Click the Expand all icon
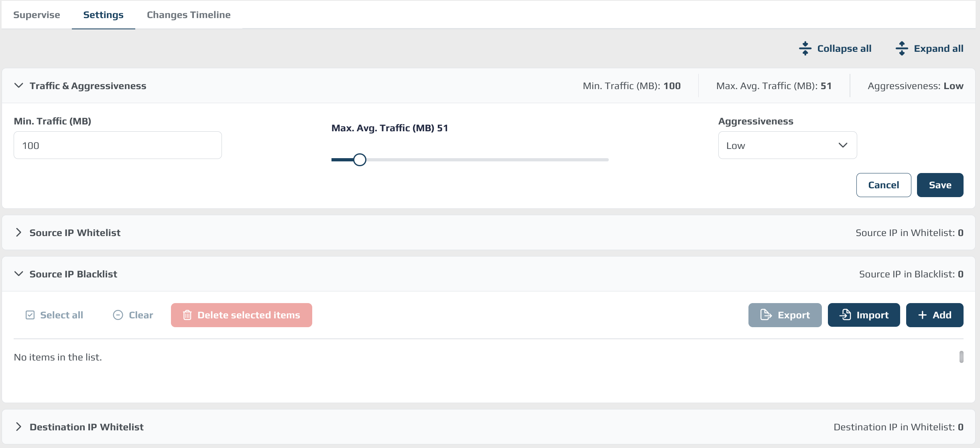Screen dimensions: 980x448 click(902, 49)
